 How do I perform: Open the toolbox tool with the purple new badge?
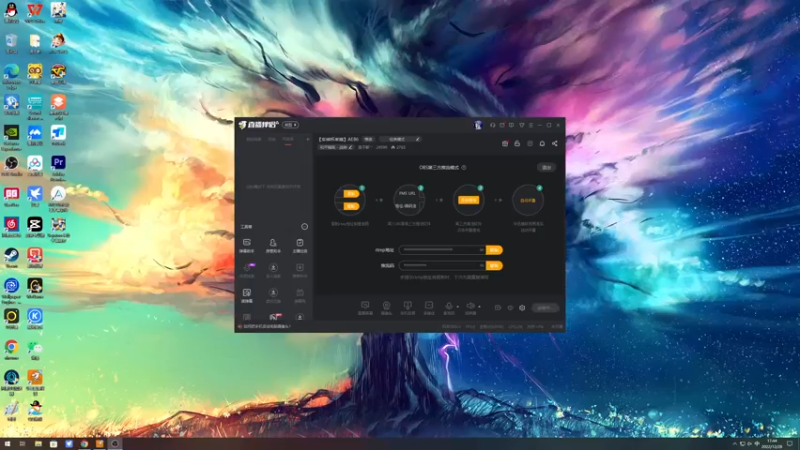coord(247,270)
